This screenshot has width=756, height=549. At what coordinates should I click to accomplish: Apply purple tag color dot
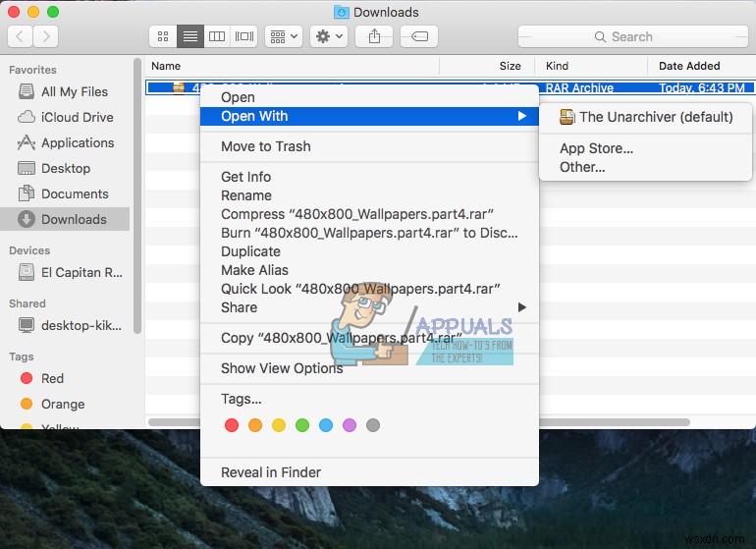click(x=350, y=425)
